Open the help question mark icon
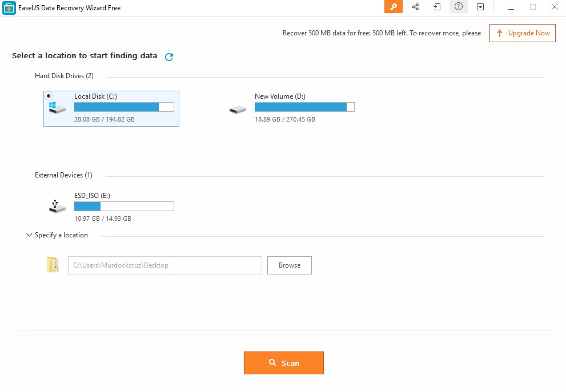 click(x=459, y=6)
